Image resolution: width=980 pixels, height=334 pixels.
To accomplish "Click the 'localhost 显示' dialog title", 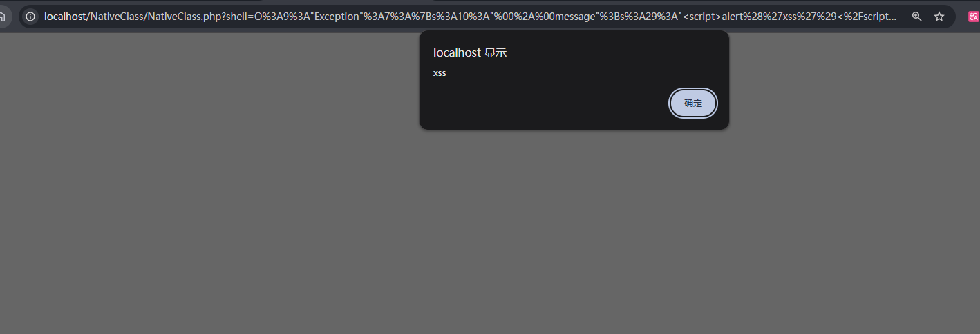I will pos(470,53).
